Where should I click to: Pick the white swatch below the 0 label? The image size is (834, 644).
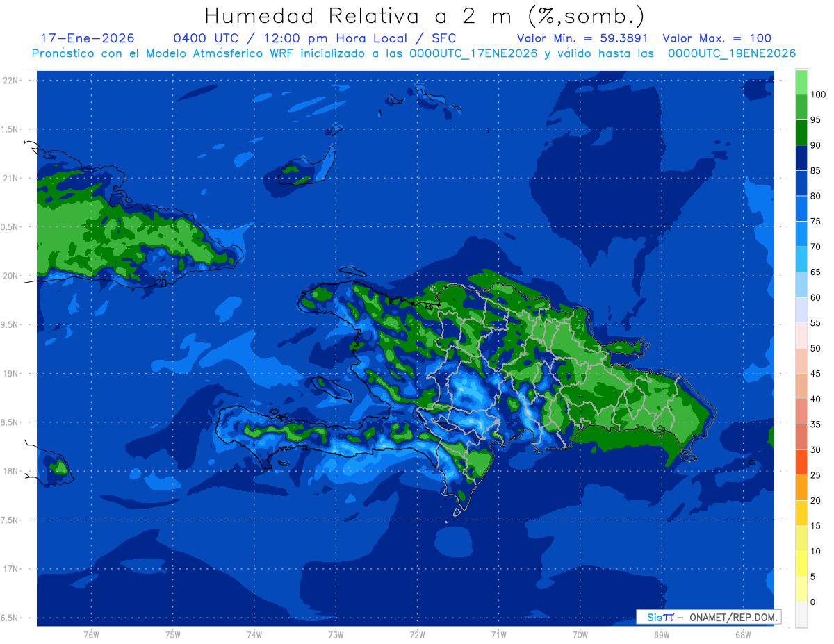coord(801,614)
